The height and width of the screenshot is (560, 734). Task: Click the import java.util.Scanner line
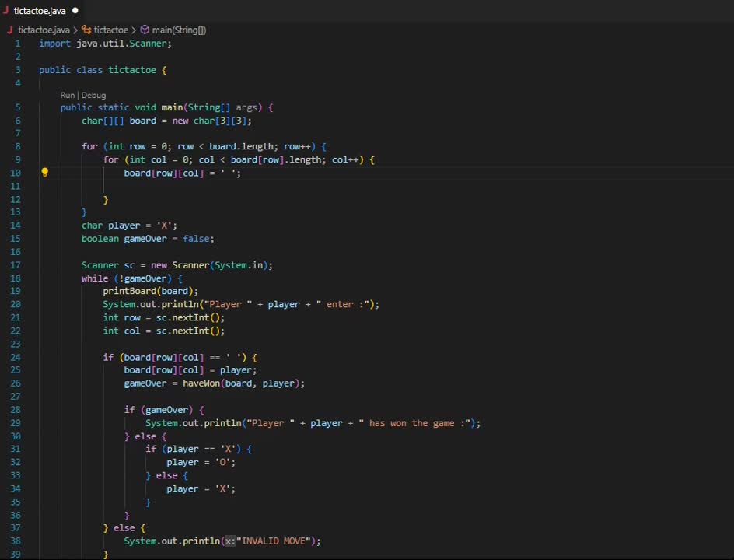(x=105, y=43)
